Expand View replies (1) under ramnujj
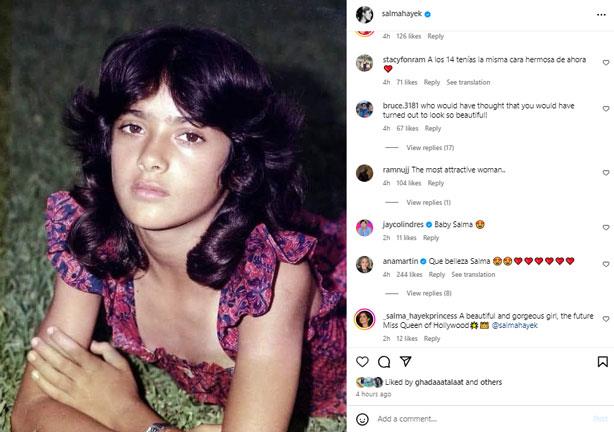The width and height of the screenshot is (614, 432). 428,203
